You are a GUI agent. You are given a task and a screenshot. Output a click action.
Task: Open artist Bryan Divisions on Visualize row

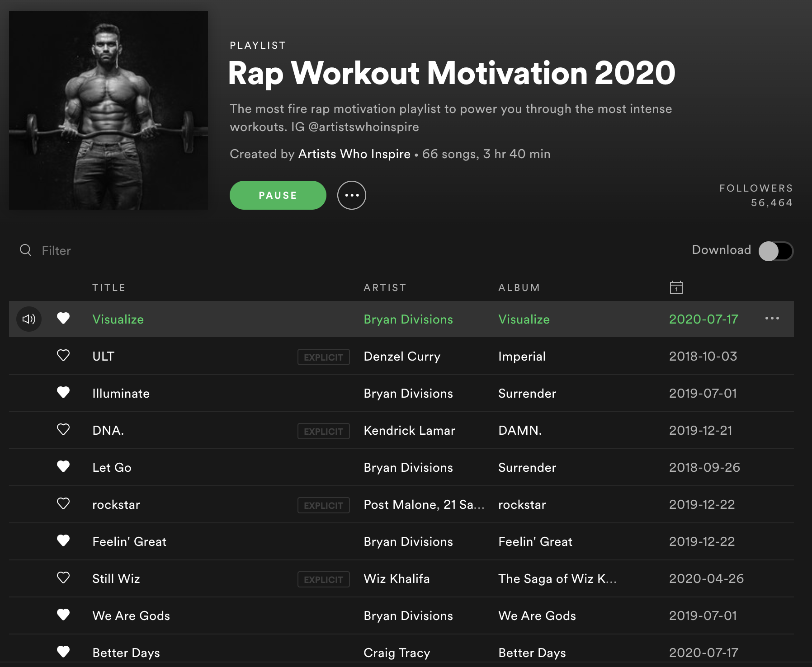(408, 319)
